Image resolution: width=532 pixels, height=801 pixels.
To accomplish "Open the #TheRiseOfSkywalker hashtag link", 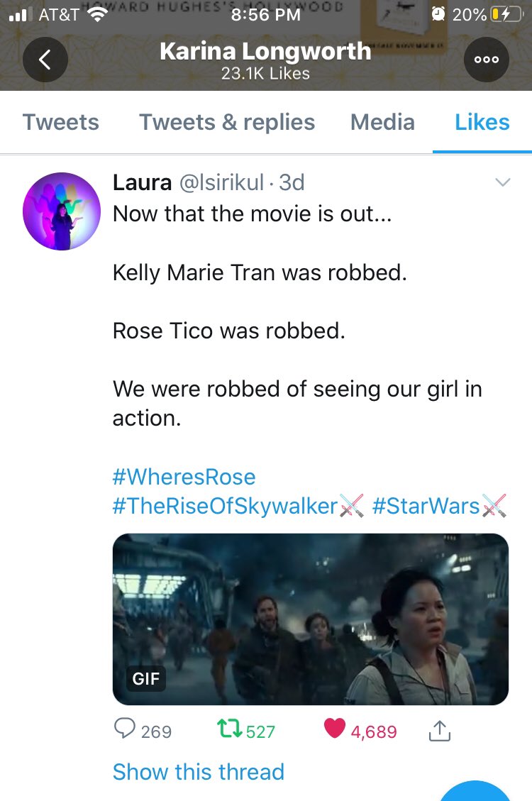I will click(x=225, y=506).
